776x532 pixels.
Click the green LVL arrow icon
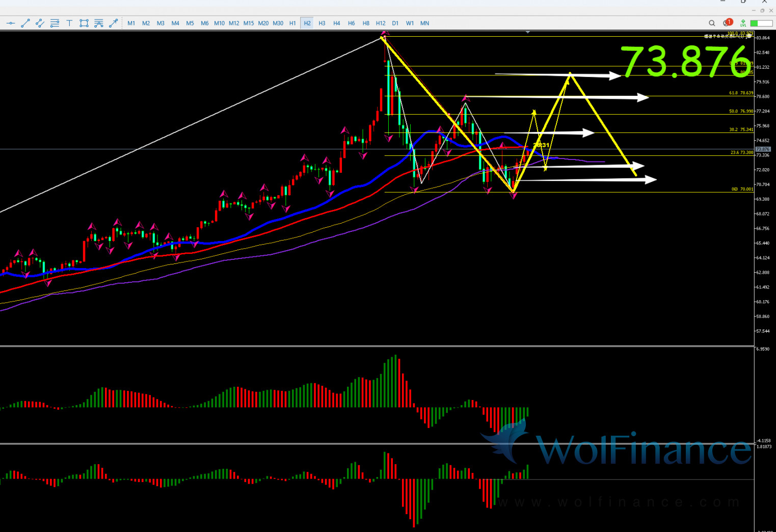(743, 23)
